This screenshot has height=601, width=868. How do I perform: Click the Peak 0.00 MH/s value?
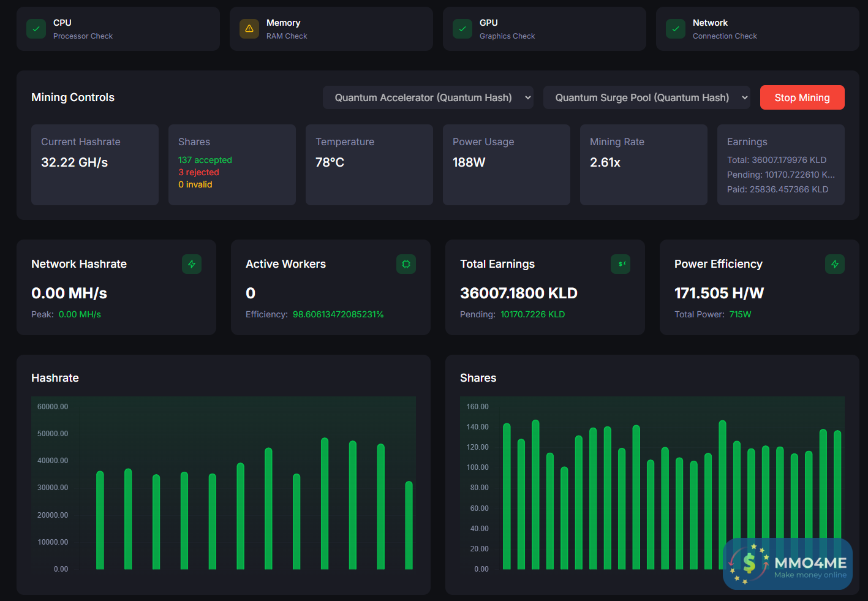(x=80, y=314)
